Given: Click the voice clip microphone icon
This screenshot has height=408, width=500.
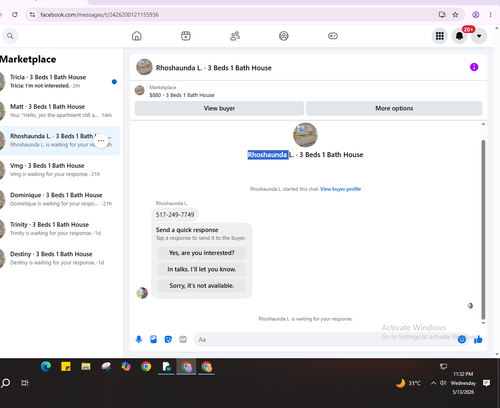Looking at the screenshot, I should [139, 339].
